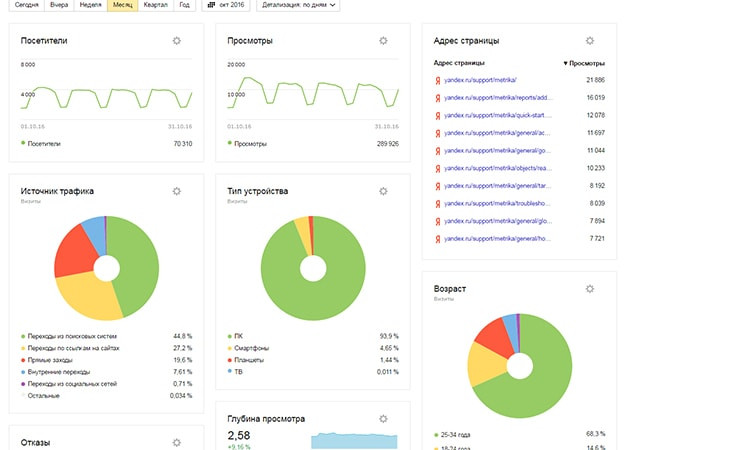Open settings gear of Посетители widget

point(177,41)
